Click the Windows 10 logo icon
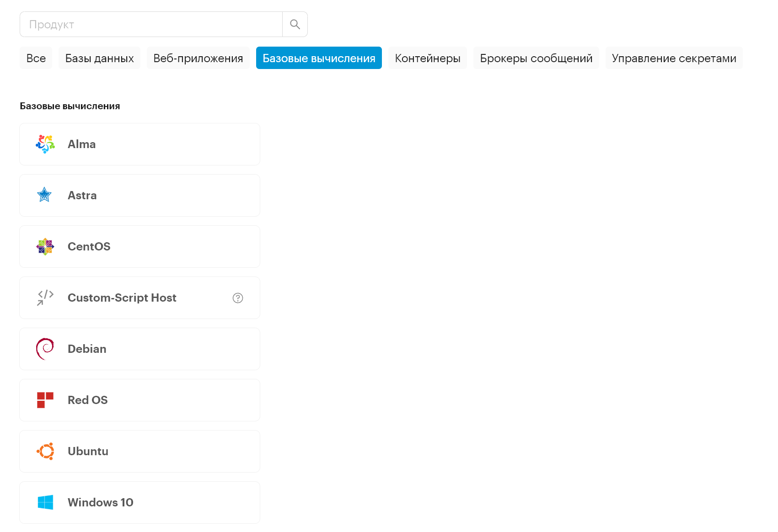This screenshot has height=532, width=778. coord(45,502)
